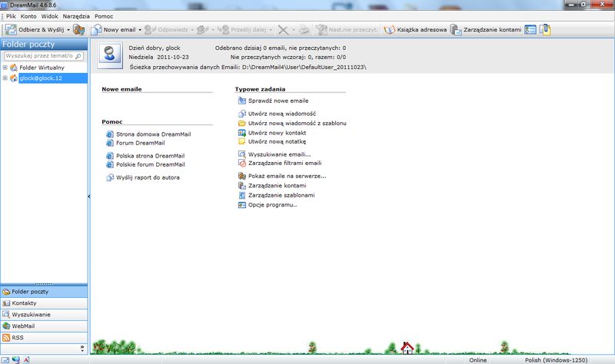Click the printer icon in toolbar
The height and width of the screenshot is (364, 615).
click(304, 30)
